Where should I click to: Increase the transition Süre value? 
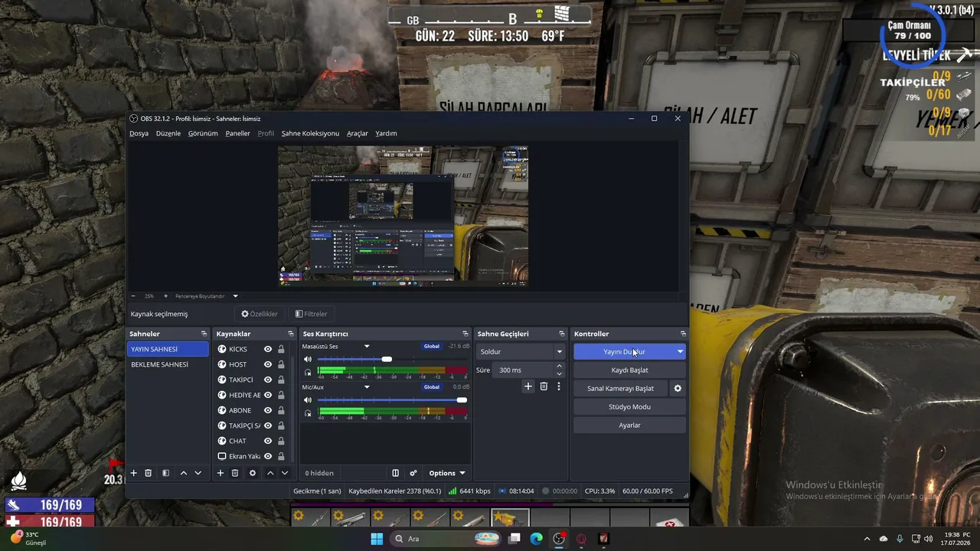point(559,367)
